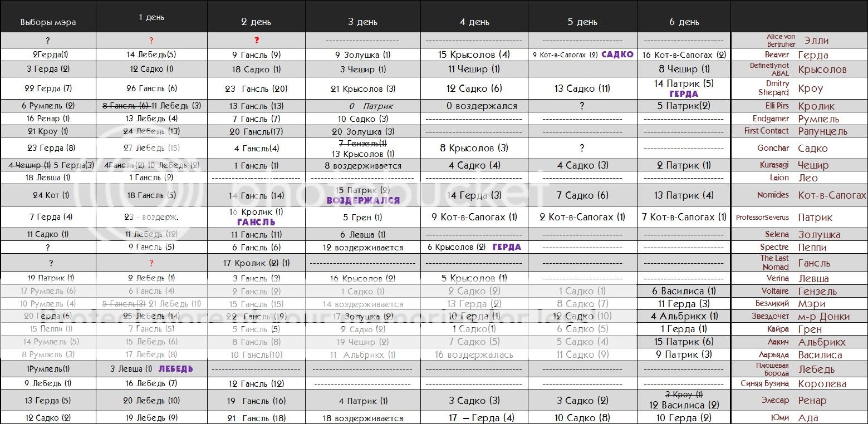Select the cell '16 Кот-в-Сапогах (2)'
The height and width of the screenshot is (424, 868).
point(684,55)
